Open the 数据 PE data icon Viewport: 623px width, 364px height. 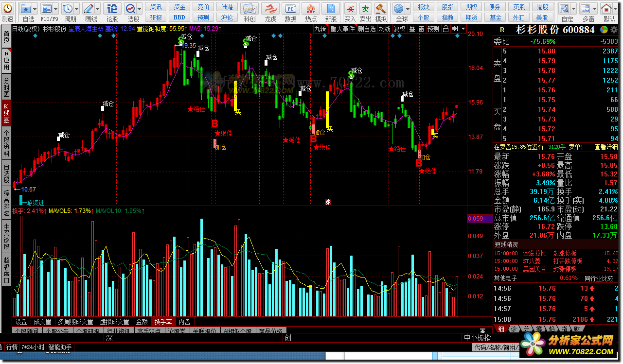coord(291,9)
